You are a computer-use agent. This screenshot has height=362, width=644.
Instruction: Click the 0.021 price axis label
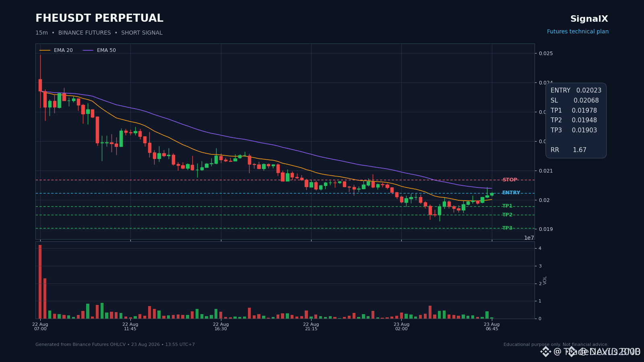546,171
